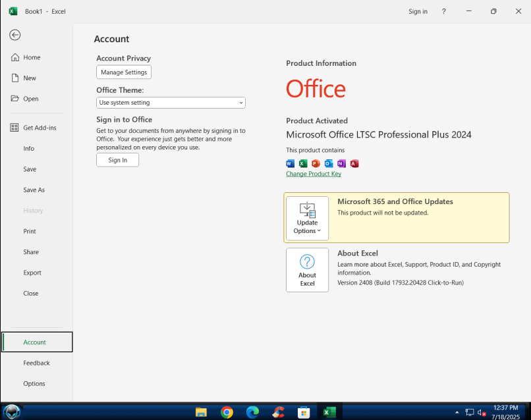Click Sign in in the title bar

pyautogui.click(x=418, y=11)
